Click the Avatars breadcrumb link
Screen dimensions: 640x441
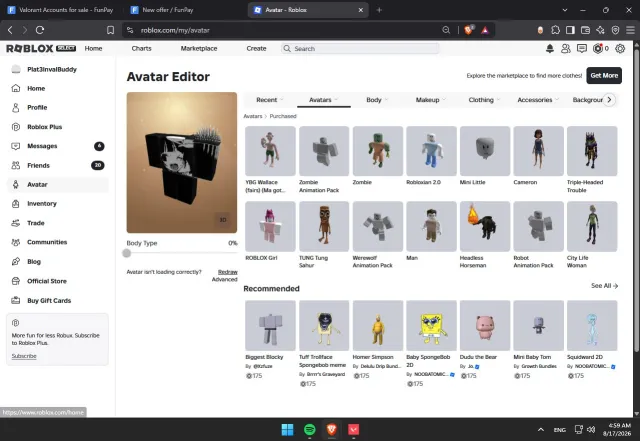pyautogui.click(x=253, y=116)
